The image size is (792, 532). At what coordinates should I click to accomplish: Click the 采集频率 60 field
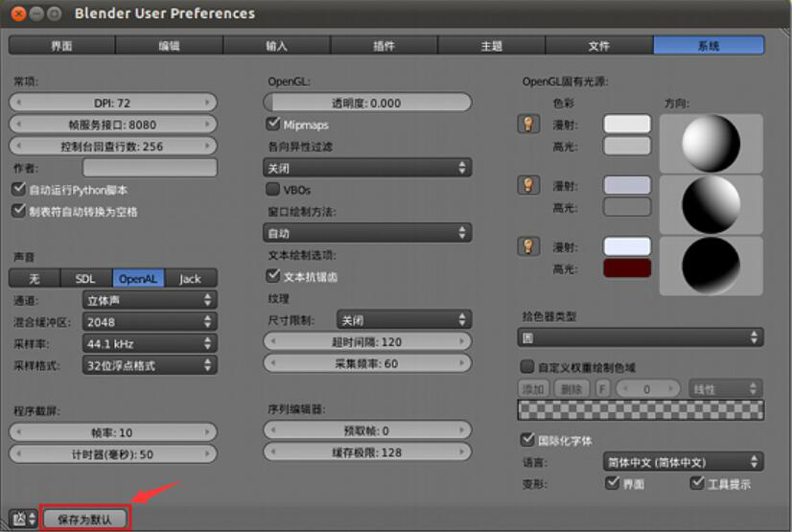pyautogui.click(x=367, y=363)
